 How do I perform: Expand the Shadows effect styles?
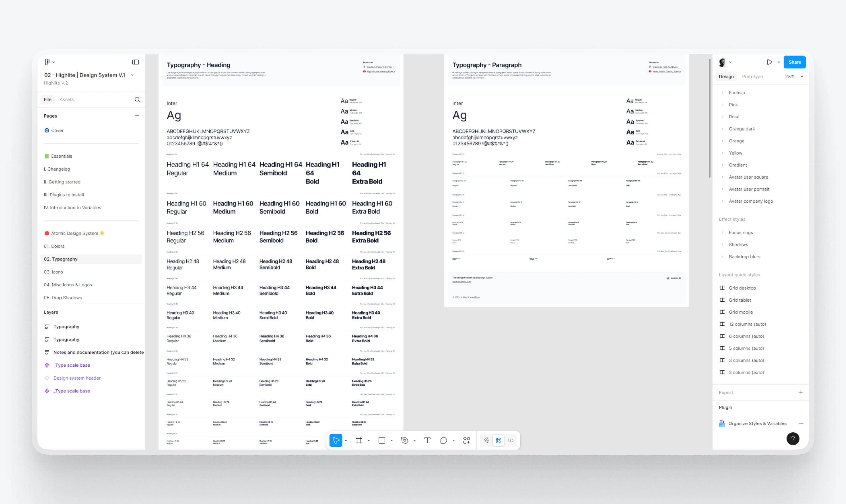[x=723, y=245]
